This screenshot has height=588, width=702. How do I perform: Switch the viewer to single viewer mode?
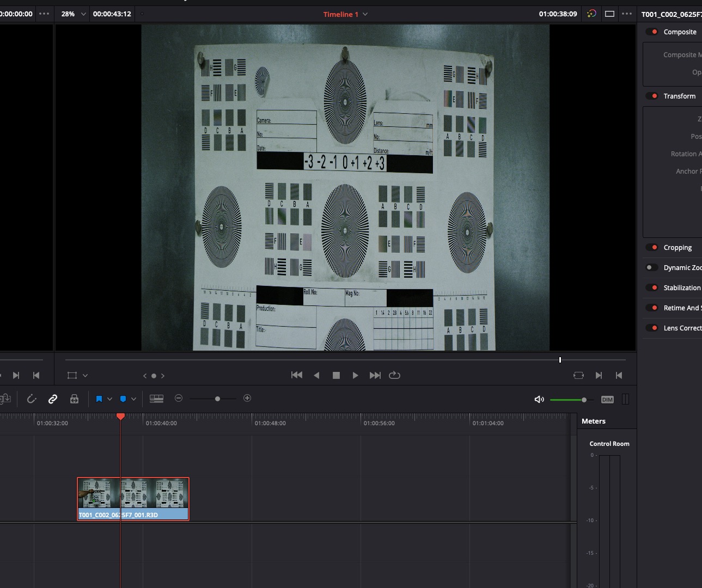tap(610, 14)
